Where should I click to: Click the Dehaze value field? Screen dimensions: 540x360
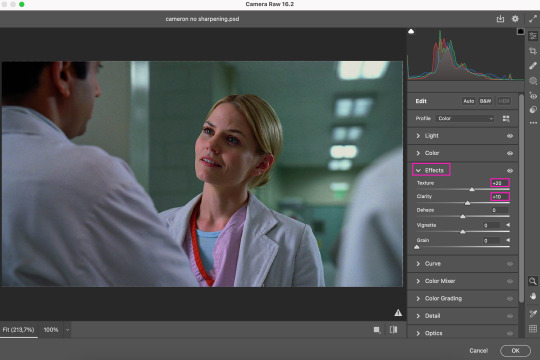click(x=500, y=210)
